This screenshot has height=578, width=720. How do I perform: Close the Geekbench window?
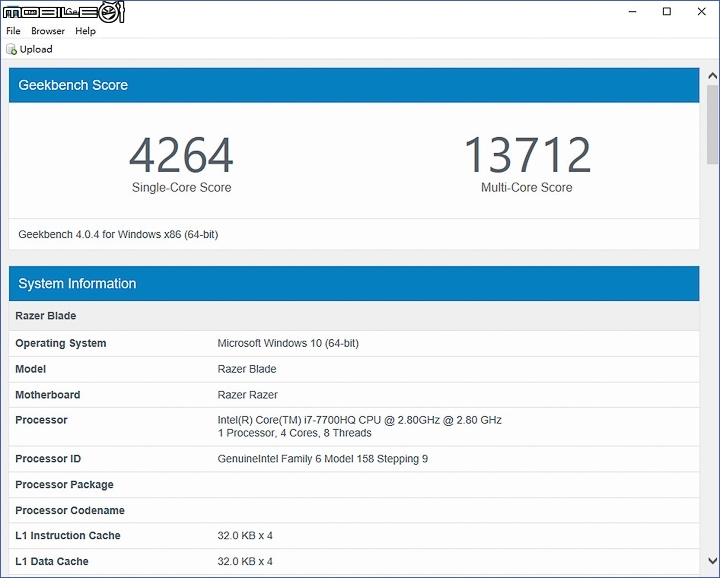(702, 11)
